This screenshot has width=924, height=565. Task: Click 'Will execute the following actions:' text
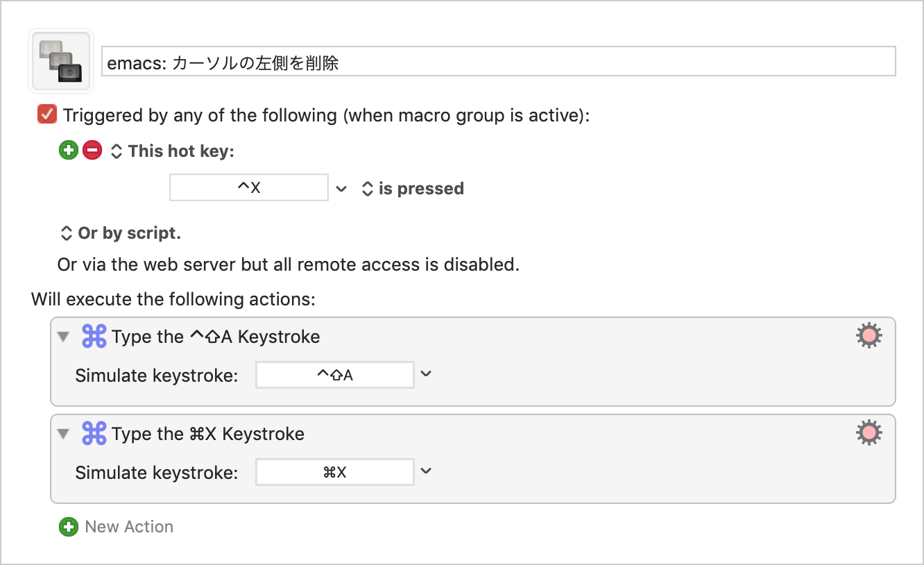[173, 300]
